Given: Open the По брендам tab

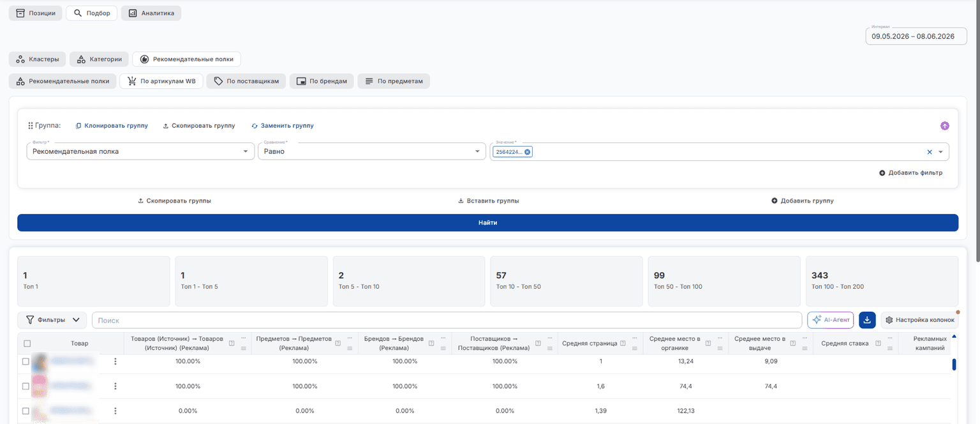Looking at the screenshot, I should point(322,81).
